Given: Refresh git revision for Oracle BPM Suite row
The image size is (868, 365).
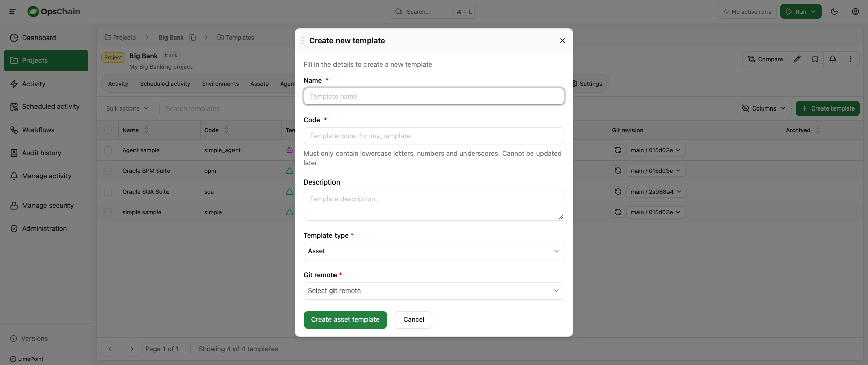Looking at the screenshot, I should (618, 171).
